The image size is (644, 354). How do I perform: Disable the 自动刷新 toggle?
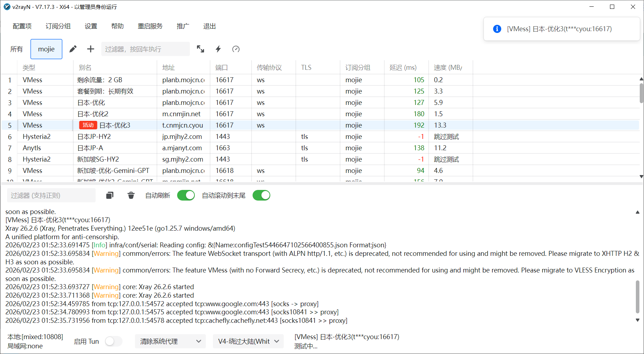(186, 195)
